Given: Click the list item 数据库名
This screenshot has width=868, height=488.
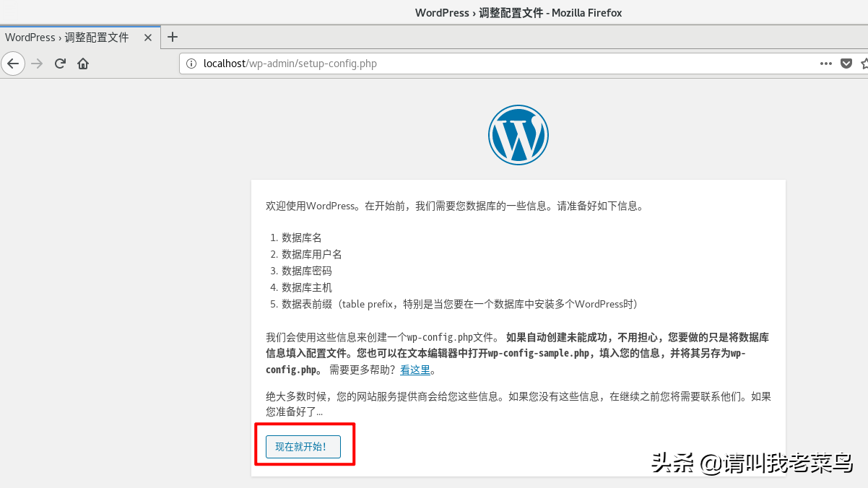Looking at the screenshot, I should pyautogui.click(x=302, y=238).
